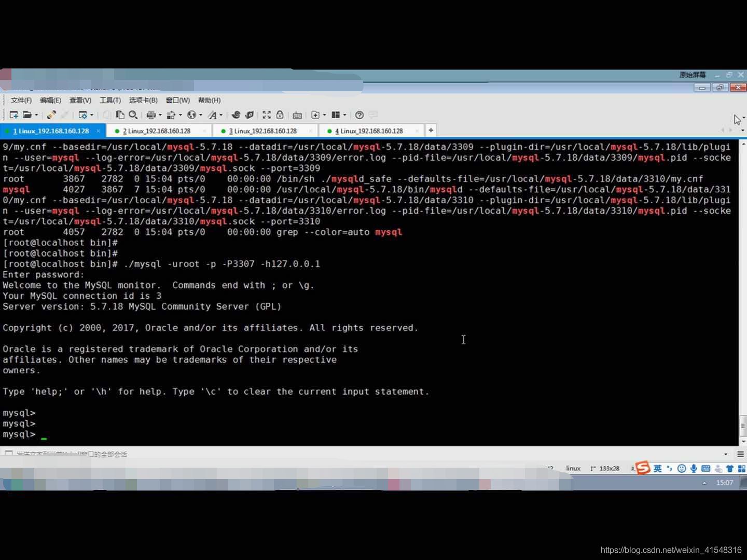Open the 窗口(W) menu
This screenshot has height=560, width=747.
click(178, 100)
